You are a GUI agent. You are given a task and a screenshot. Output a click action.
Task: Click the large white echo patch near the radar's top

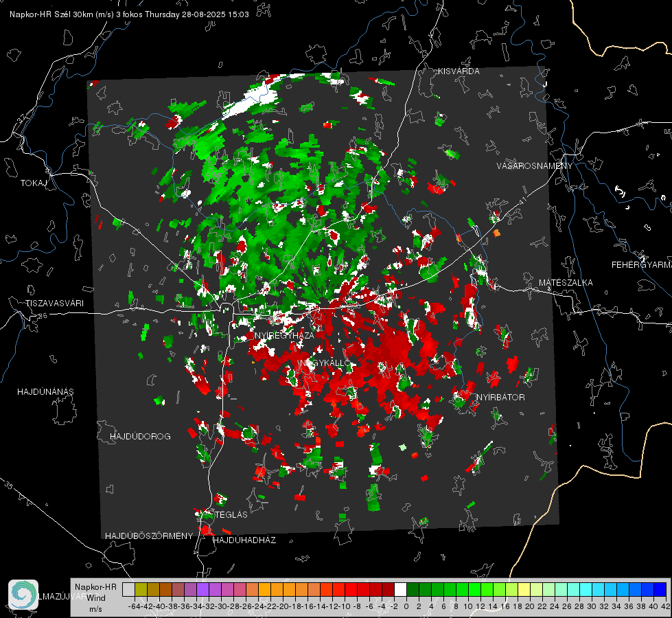point(252,101)
